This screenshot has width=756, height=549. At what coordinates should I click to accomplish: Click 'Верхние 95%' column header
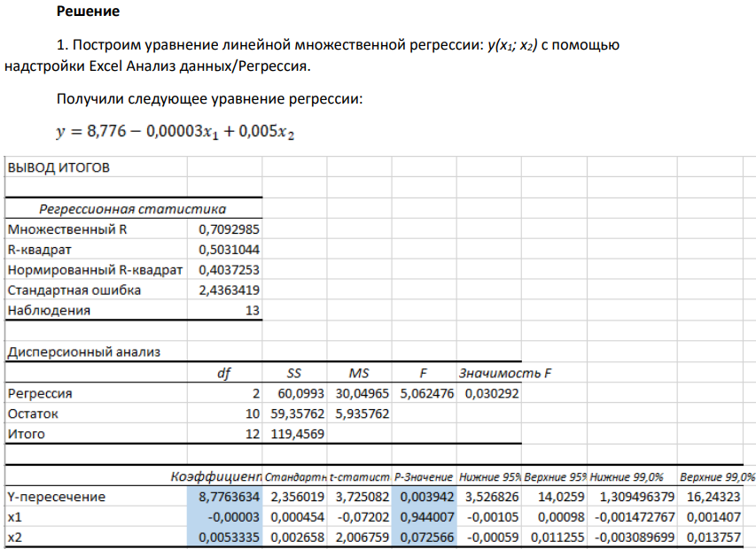[x=555, y=476]
